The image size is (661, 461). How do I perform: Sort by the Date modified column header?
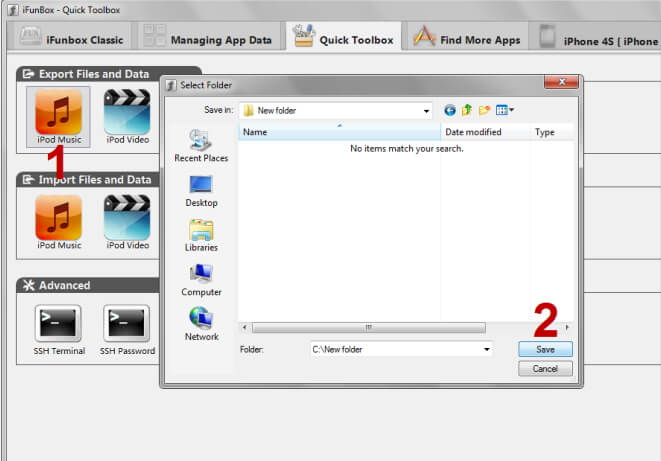point(486,132)
